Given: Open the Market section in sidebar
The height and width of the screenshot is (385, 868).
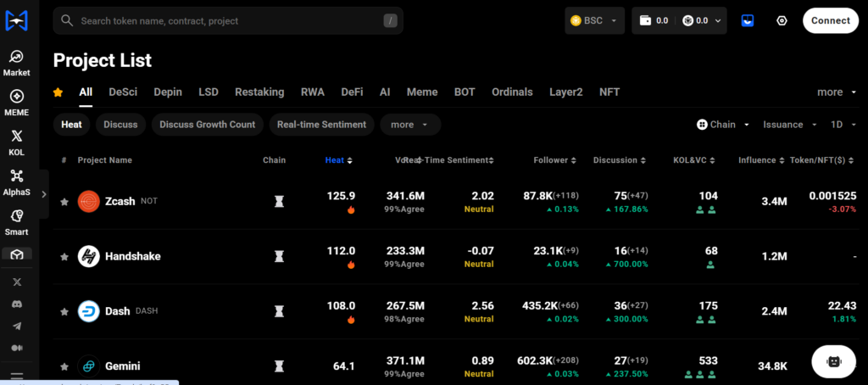Looking at the screenshot, I should click(x=17, y=63).
